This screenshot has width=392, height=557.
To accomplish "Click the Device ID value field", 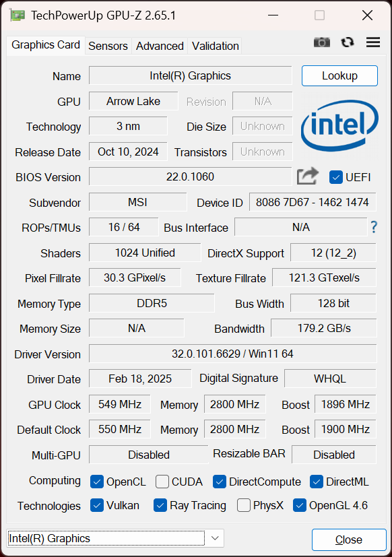I will click(x=313, y=202).
